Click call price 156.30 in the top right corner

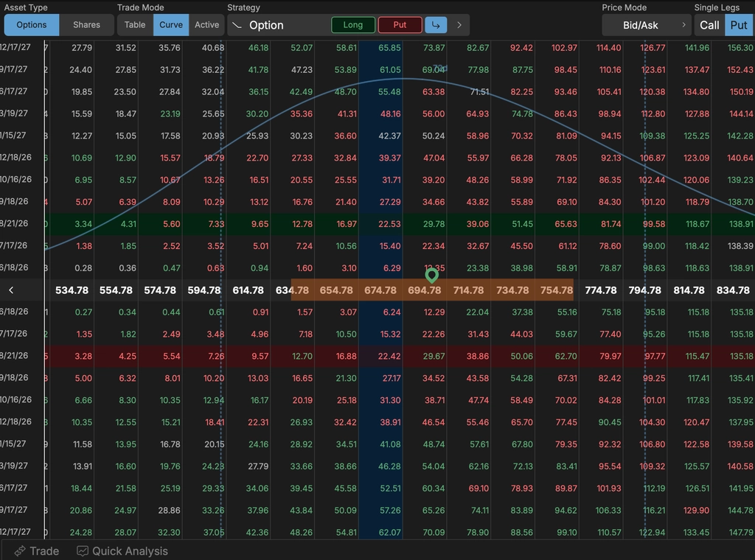740,48
